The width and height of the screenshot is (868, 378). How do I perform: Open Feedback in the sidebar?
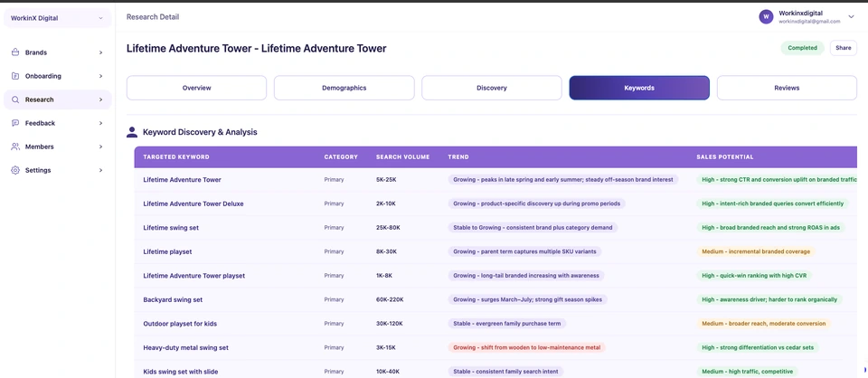coord(58,123)
